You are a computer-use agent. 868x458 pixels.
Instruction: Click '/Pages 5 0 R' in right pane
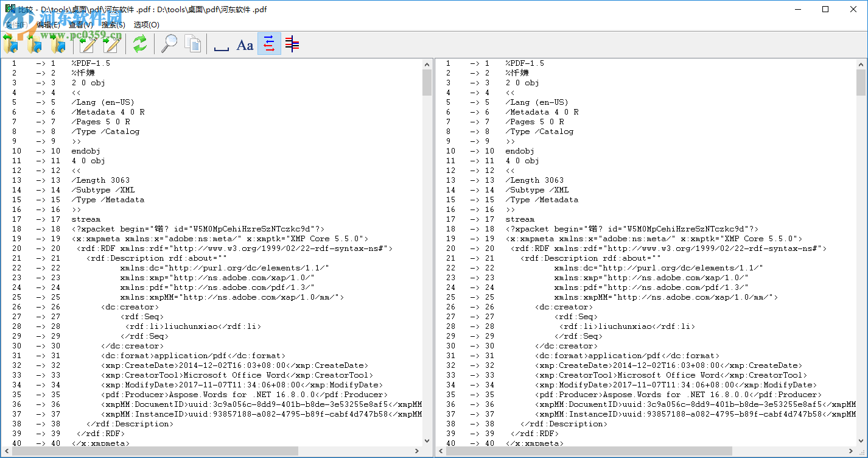[x=534, y=122]
